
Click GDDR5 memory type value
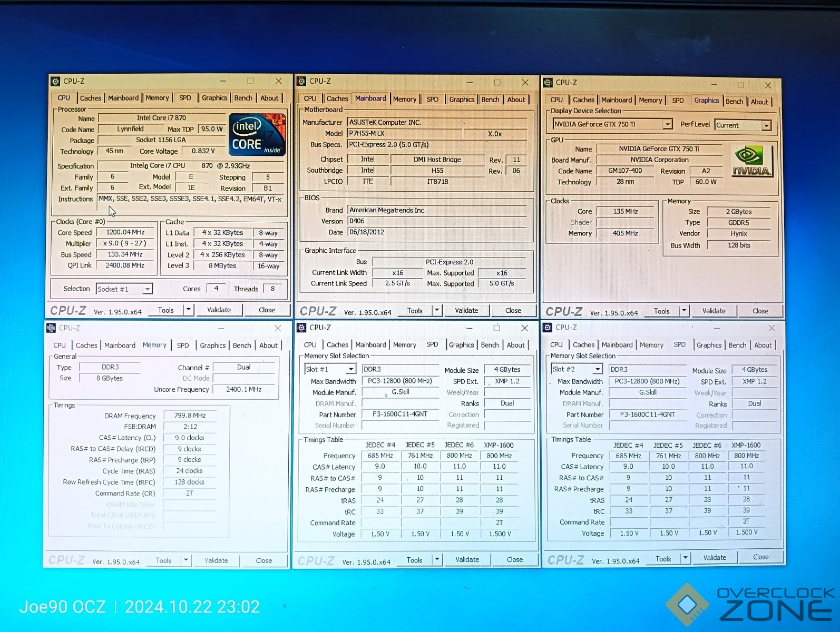point(739,222)
